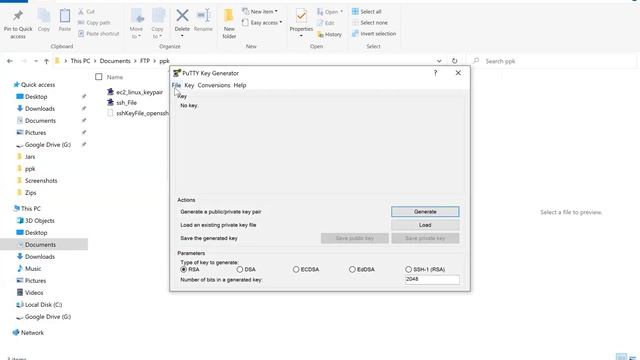
Task: Click the Properties checkmark icon
Action: coord(301,16)
